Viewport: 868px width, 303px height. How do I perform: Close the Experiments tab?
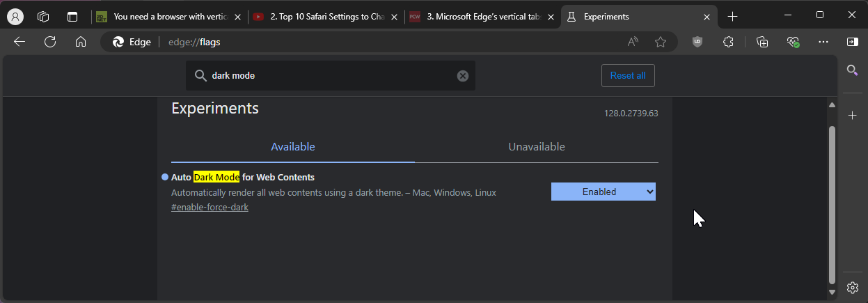point(707,17)
